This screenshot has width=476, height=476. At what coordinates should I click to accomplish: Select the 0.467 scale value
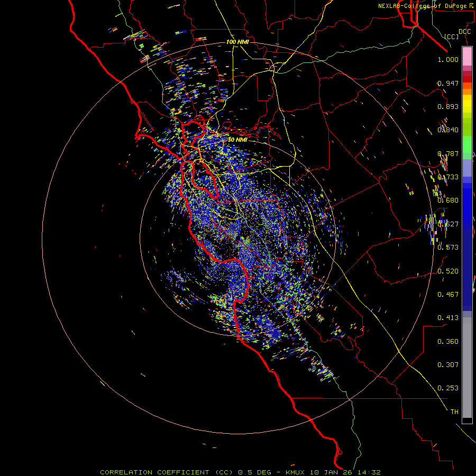tap(448, 294)
